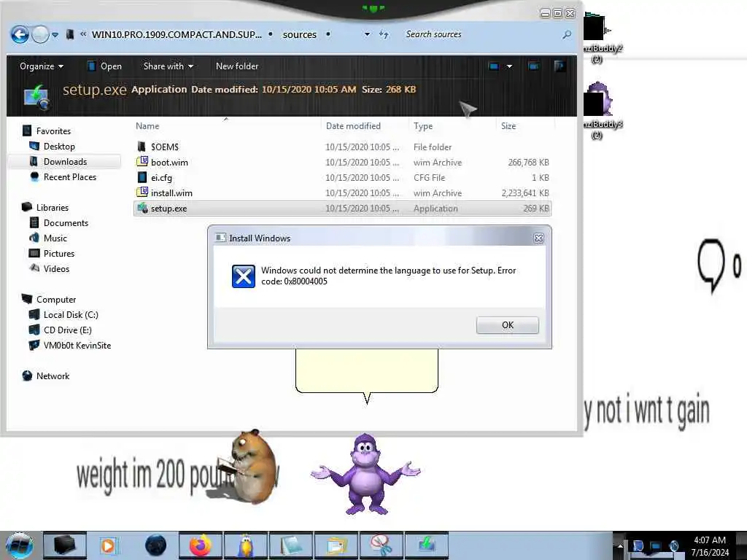Click the magnifier icon in search box
Image resolution: width=747 pixels, height=560 pixels.
click(566, 34)
